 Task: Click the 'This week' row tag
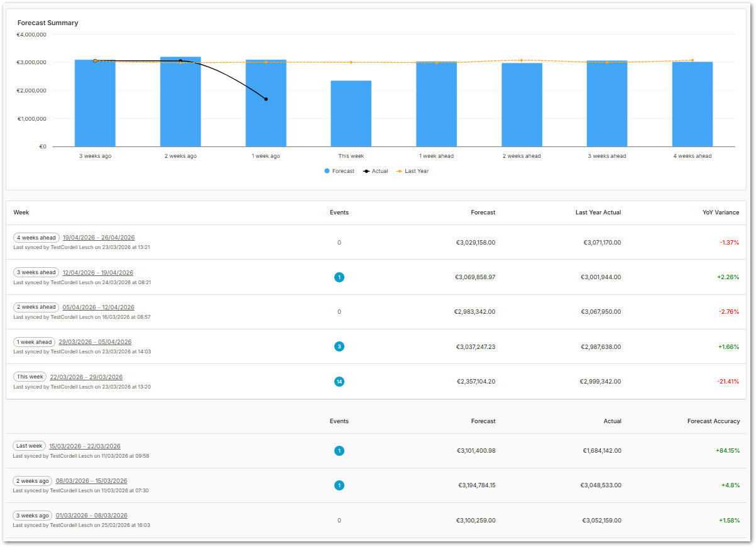(x=30, y=377)
